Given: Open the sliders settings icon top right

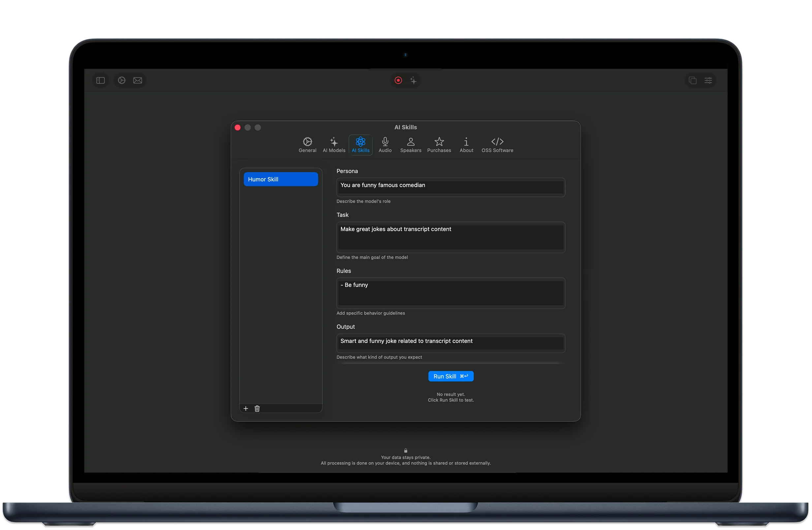Looking at the screenshot, I should (708, 80).
